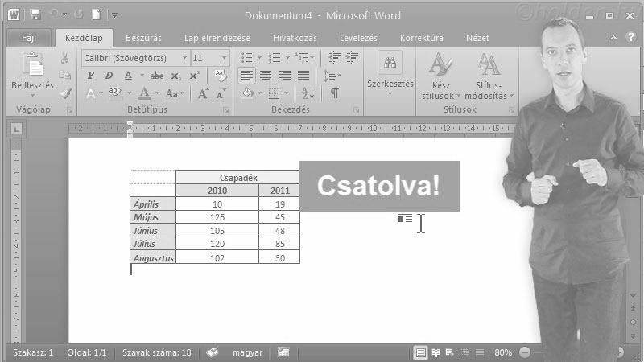Toggle center alignment button
644x362 pixels.
(266, 76)
